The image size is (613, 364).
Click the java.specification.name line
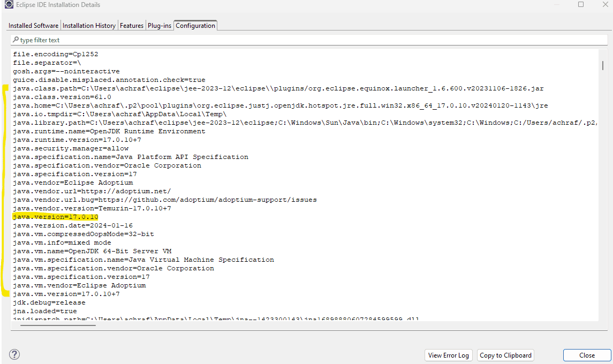click(131, 157)
